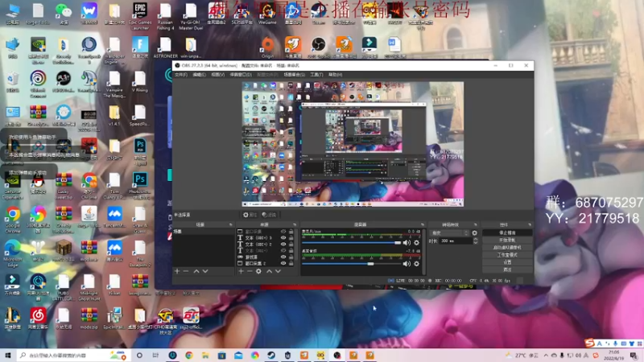The width and height of the screenshot is (644, 362).
Task: Open source filters 滤镜 button
Action: (x=269, y=215)
